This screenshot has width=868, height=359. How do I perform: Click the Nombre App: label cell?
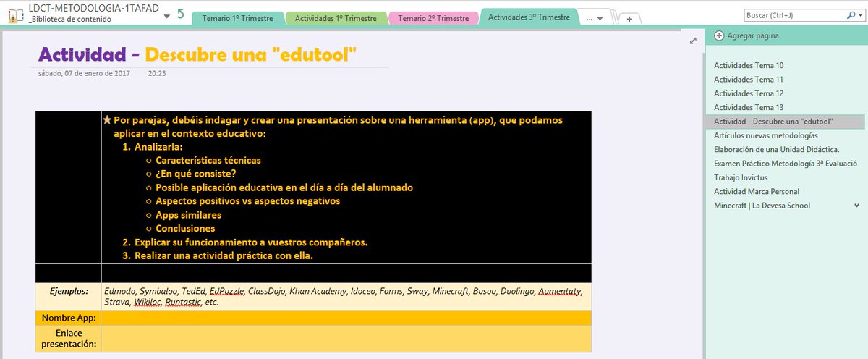(69, 318)
